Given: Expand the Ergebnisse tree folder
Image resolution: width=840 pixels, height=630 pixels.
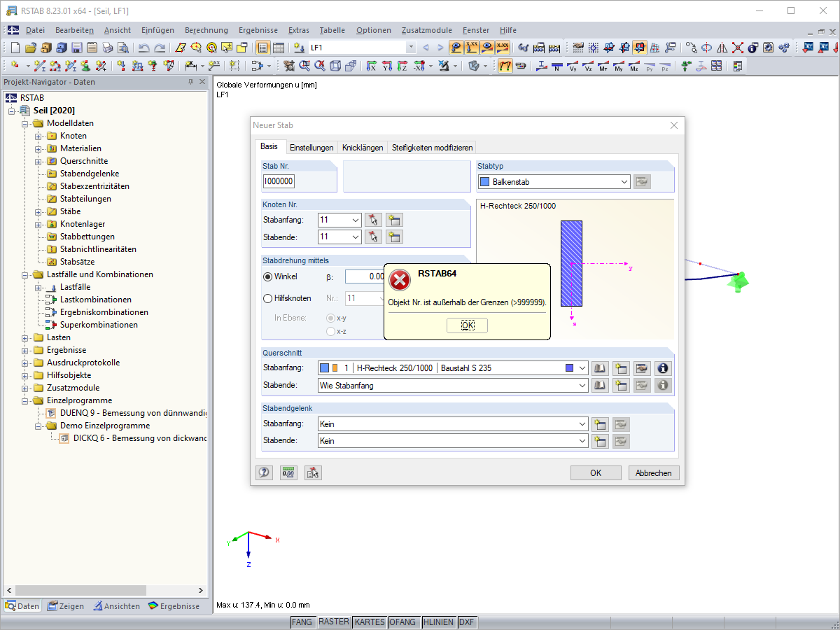Looking at the screenshot, I should 25,350.
